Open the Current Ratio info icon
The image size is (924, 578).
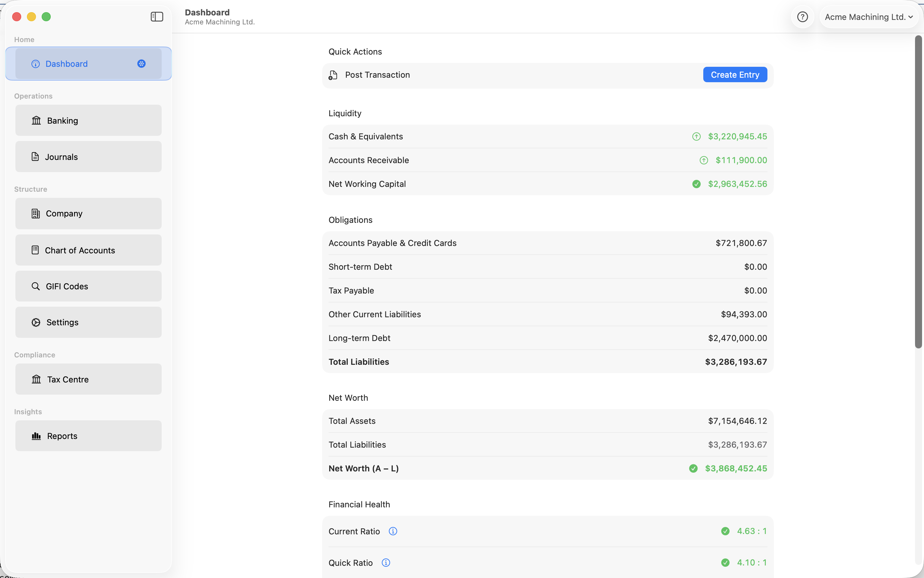(393, 531)
